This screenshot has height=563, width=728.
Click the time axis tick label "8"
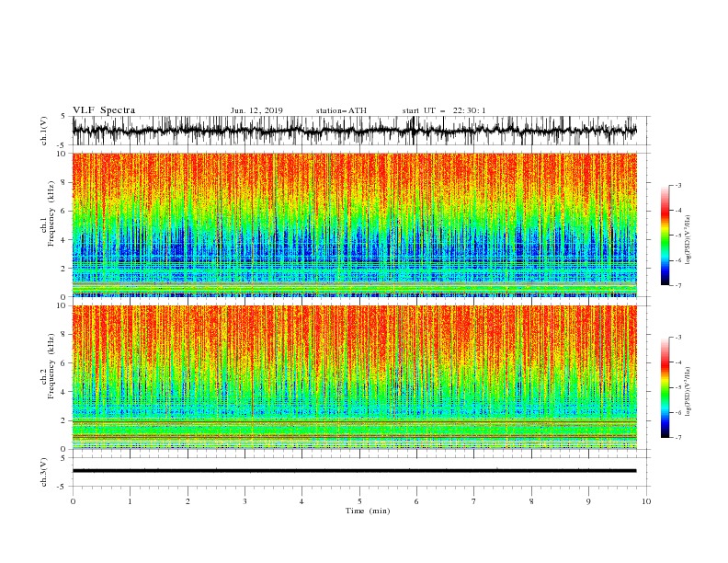(x=531, y=501)
